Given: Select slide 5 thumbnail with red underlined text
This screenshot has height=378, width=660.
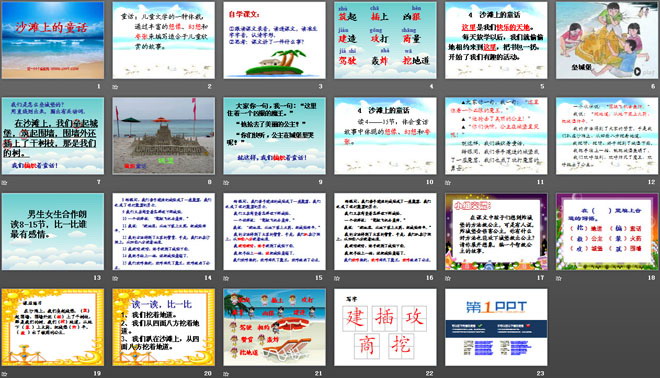Looking at the screenshot, I should tap(496, 40).
